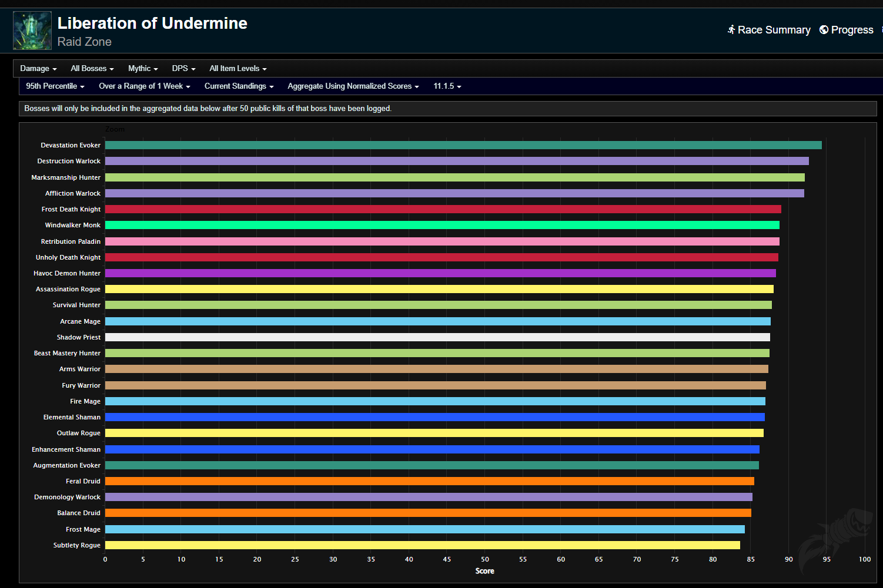Open the Damage metric dropdown

tap(38, 69)
